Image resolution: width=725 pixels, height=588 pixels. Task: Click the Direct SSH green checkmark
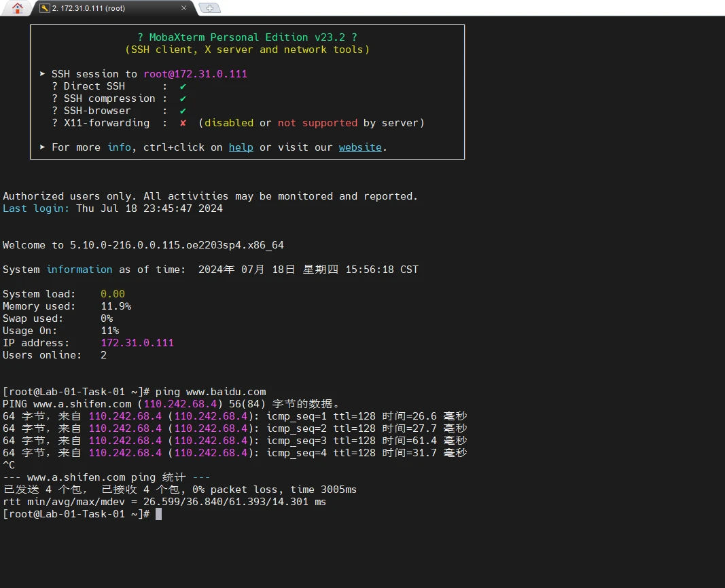coord(183,86)
